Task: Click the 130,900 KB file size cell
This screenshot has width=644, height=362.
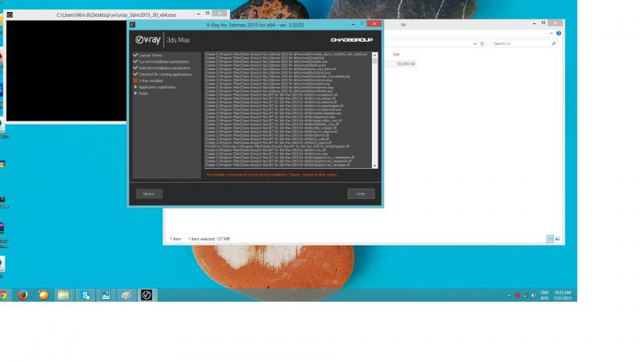Action: point(405,64)
